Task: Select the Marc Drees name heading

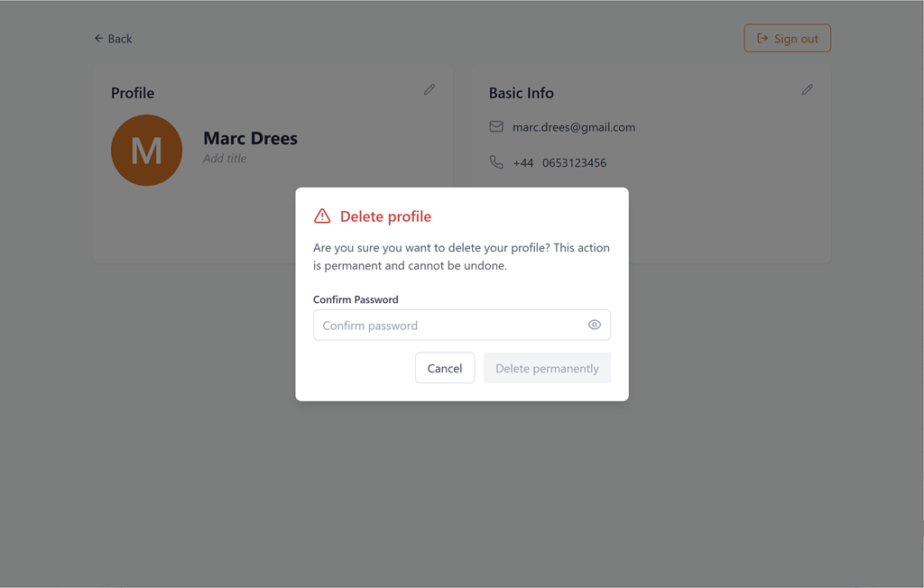Action: coord(250,138)
